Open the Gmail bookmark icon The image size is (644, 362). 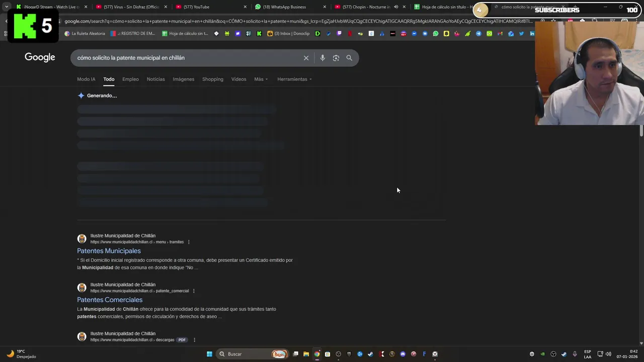(500, 34)
